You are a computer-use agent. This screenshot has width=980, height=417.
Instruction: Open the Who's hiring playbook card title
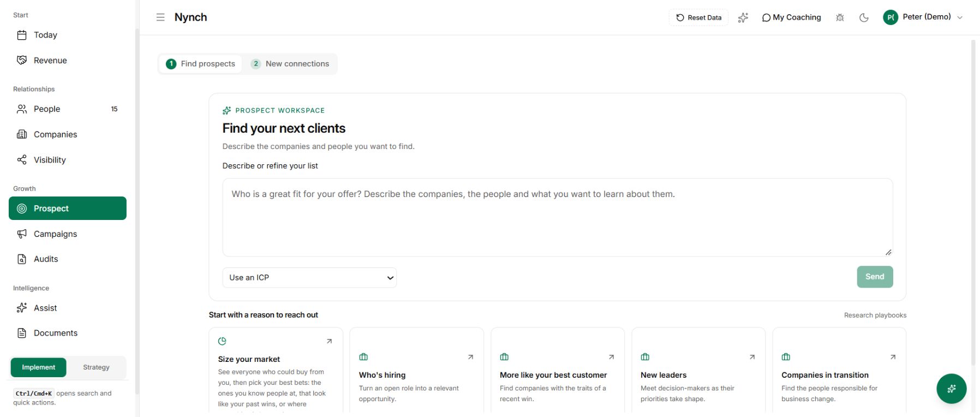click(382, 375)
